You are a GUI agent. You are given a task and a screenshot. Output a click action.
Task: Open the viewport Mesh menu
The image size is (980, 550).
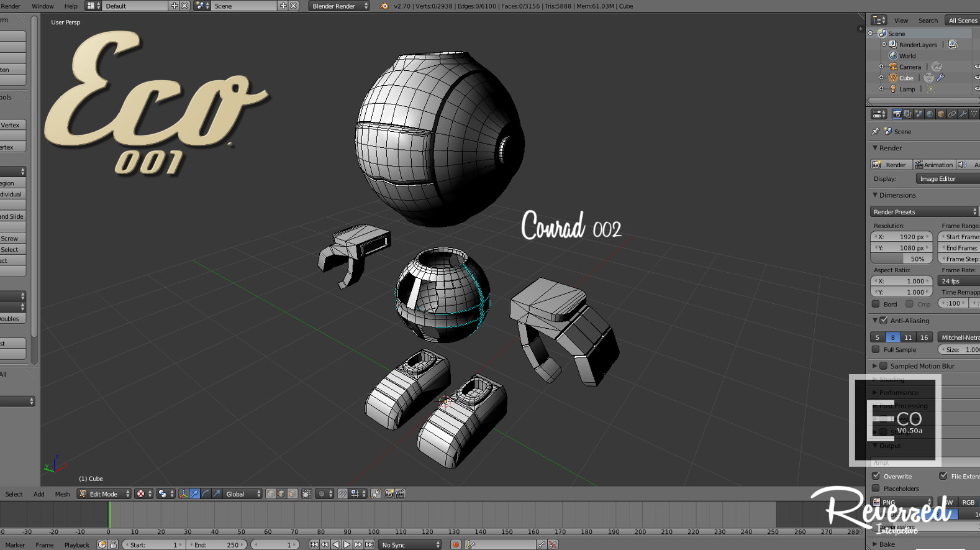[63, 494]
